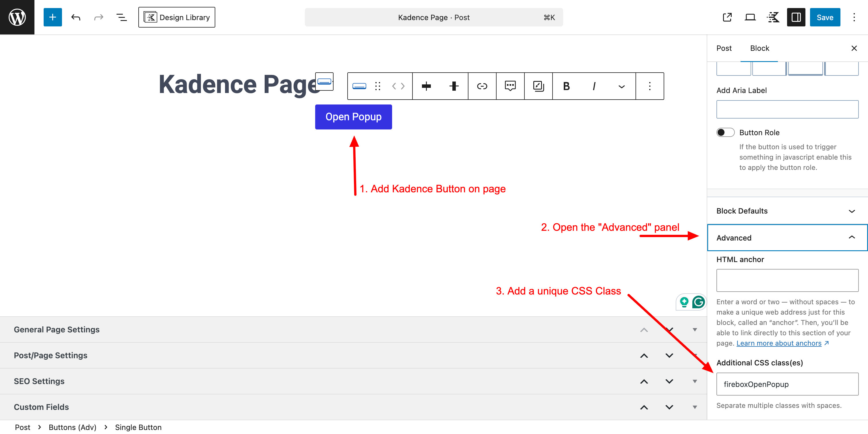Toggle bold formatting
The image size is (868, 434).
tap(566, 86)
